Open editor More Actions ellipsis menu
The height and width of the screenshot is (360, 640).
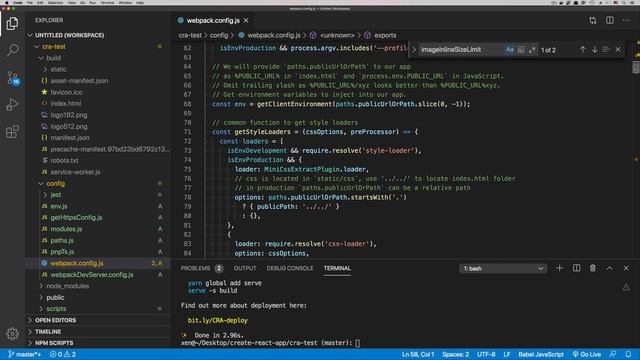[626, 20]
